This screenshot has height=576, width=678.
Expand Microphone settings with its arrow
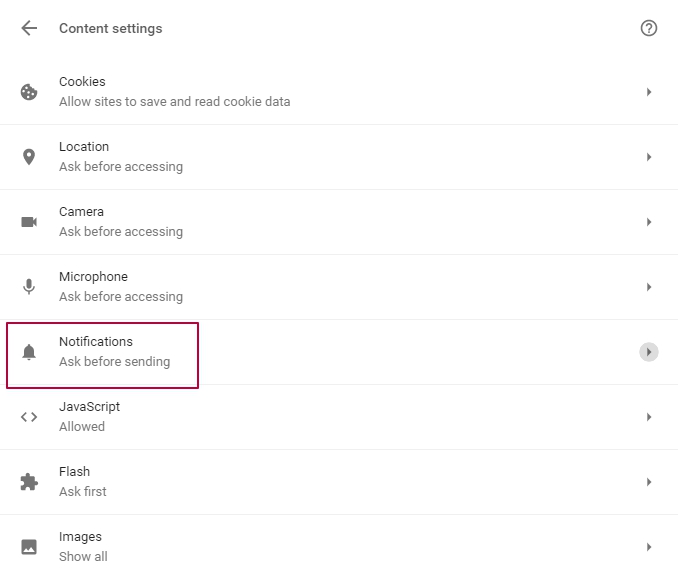[x=649, y=287]
